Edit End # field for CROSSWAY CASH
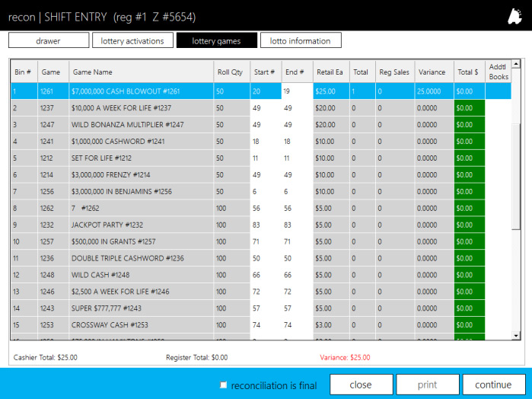The image size is (532, 399). 297,325
